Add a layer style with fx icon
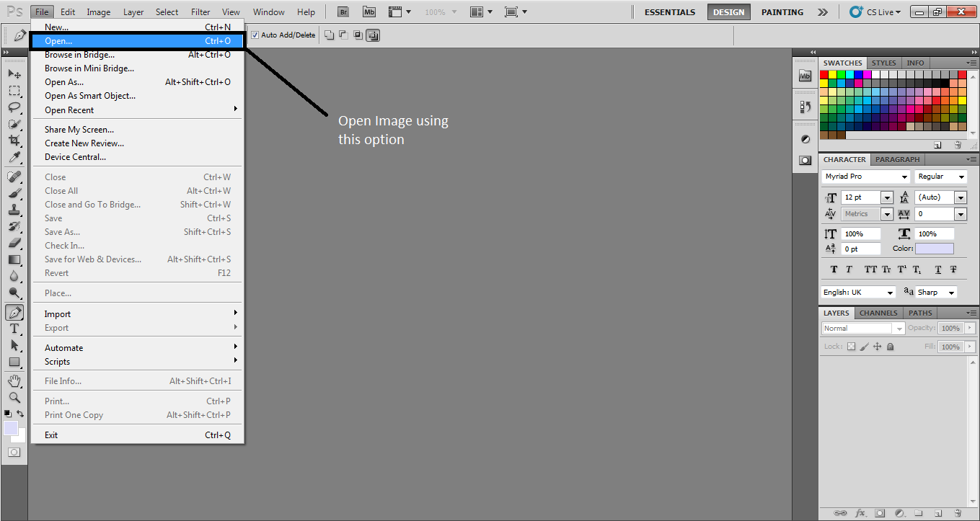 pyautogui.click(x=860, y=514)
